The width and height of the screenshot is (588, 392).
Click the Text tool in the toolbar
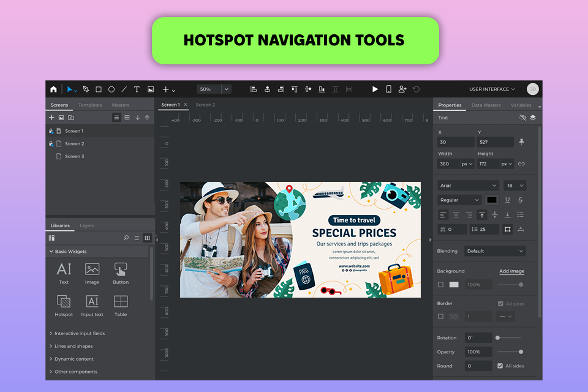coord(137,89)
